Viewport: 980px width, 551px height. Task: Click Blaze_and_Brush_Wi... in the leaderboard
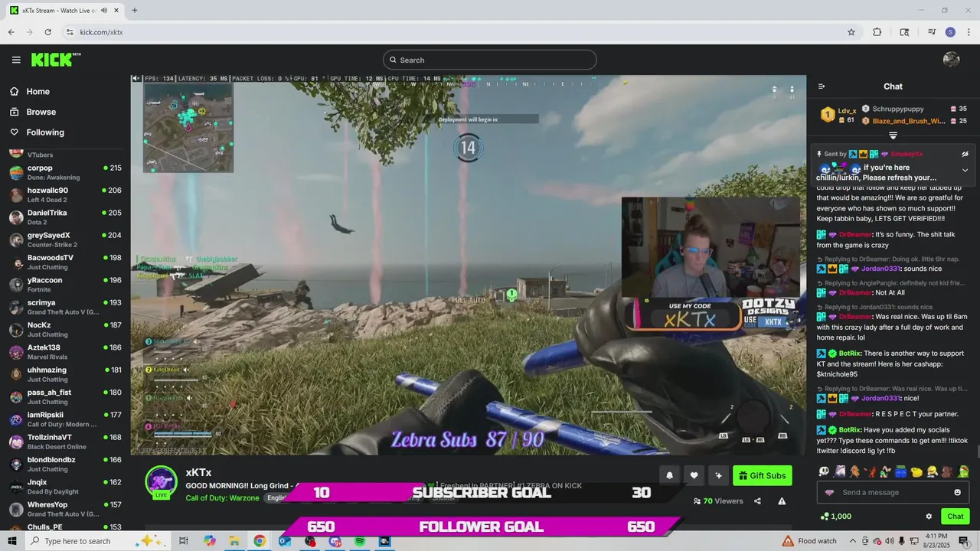[909, 121]
